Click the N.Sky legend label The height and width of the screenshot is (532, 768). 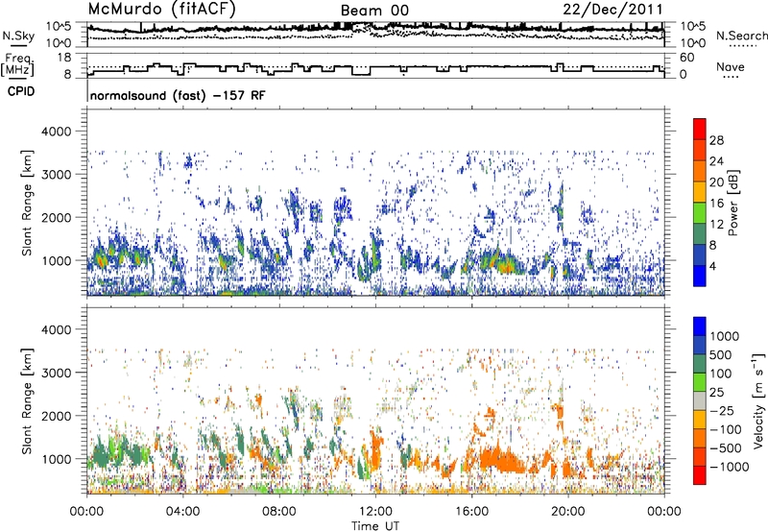coord(18,36)
